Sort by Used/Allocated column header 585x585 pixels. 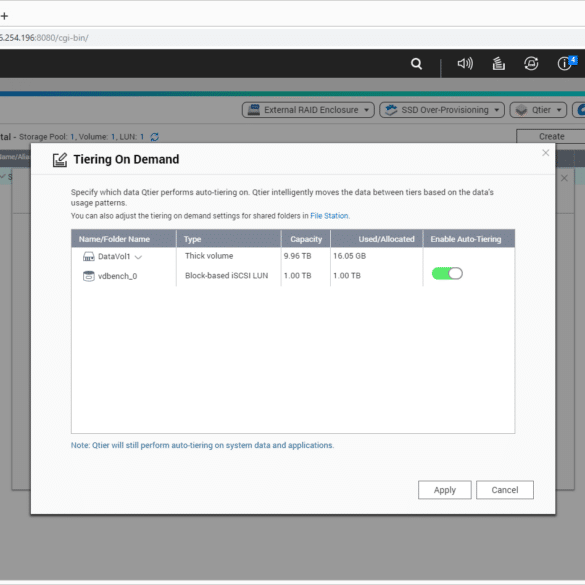pos(377,239)
